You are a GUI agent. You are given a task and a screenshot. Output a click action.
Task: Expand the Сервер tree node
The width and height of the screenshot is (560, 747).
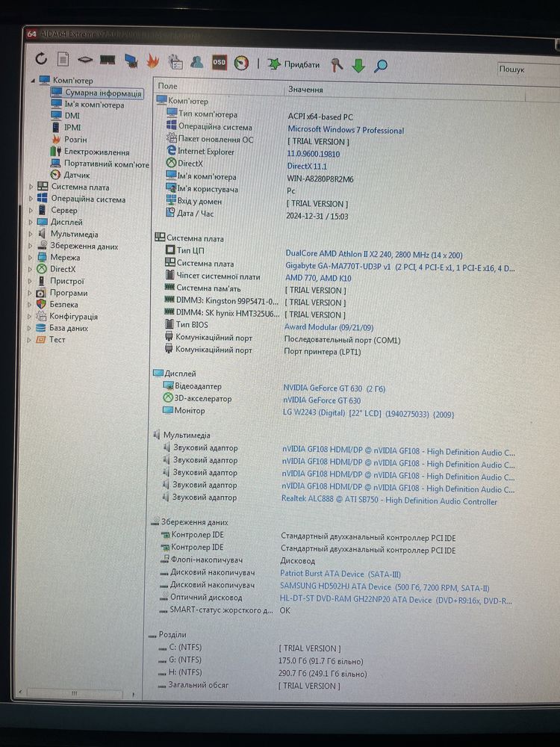31,210
